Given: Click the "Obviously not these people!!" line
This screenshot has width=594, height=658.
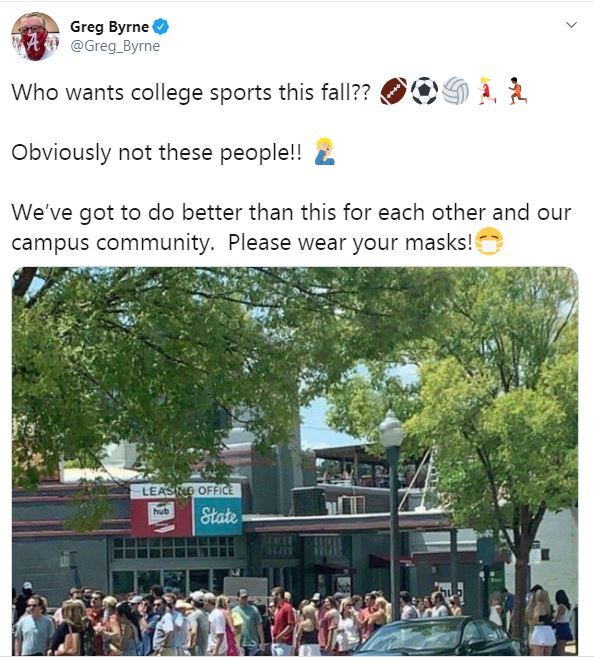Looking at the screenshot, I should 157,152.
